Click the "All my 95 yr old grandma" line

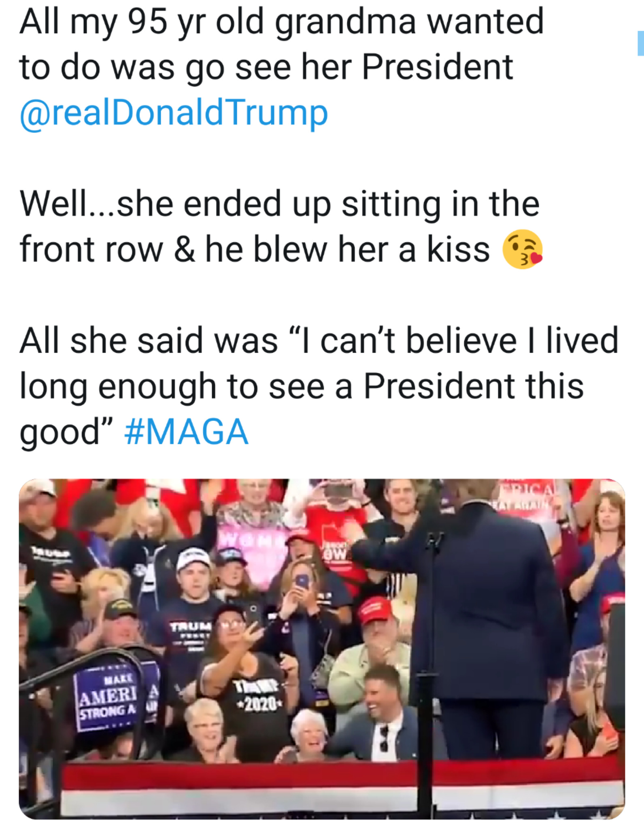tap(281, 22)
